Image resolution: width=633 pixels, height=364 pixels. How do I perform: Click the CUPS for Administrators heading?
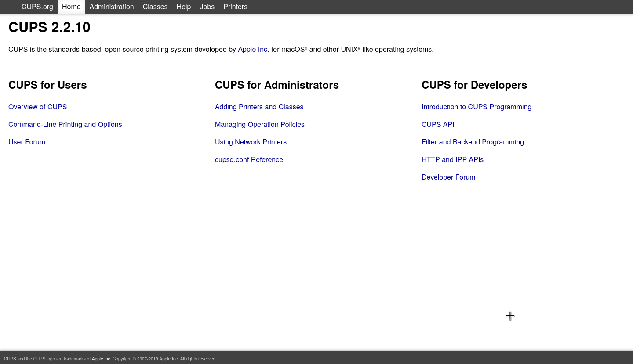coord(276,85)
